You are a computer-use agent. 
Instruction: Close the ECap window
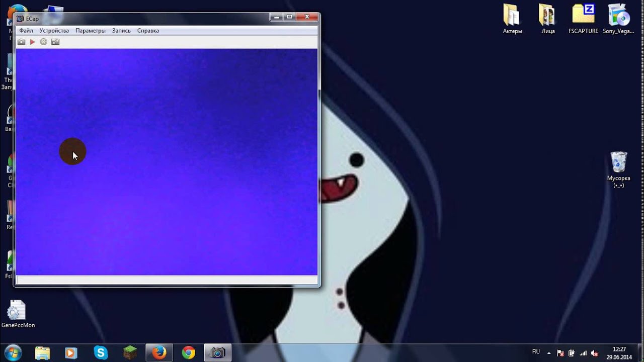pos(307,17)
